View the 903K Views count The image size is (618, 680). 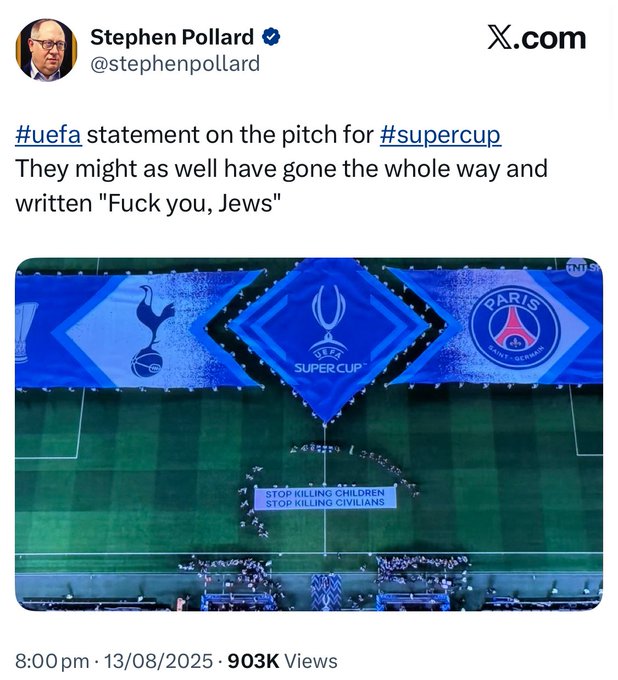pyautogui.click(x=282, y=661)
